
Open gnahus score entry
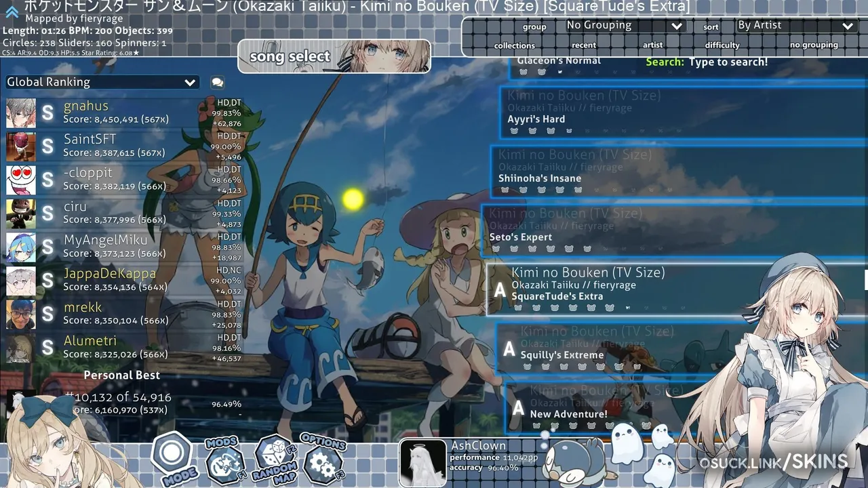123,113
